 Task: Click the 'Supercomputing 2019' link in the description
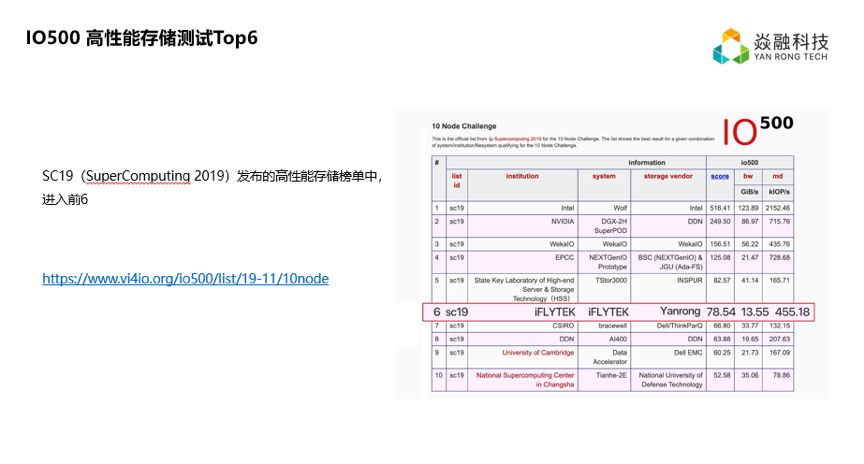tap(517, 139)
